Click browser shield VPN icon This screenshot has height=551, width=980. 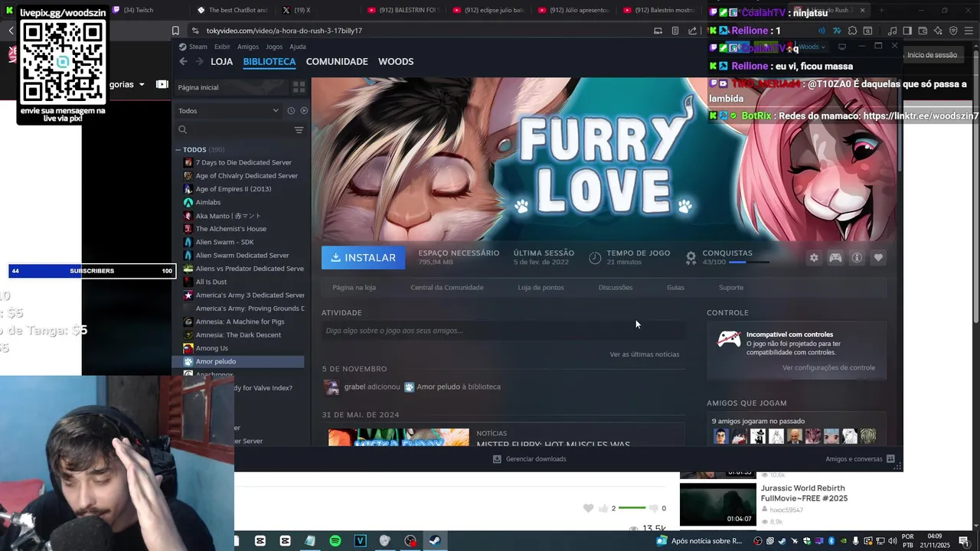coord(953,31)
